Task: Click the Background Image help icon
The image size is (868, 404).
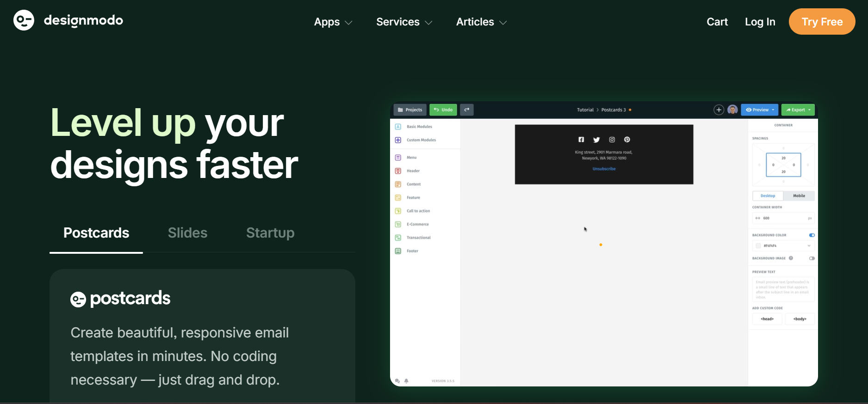Action: (791, 258)
